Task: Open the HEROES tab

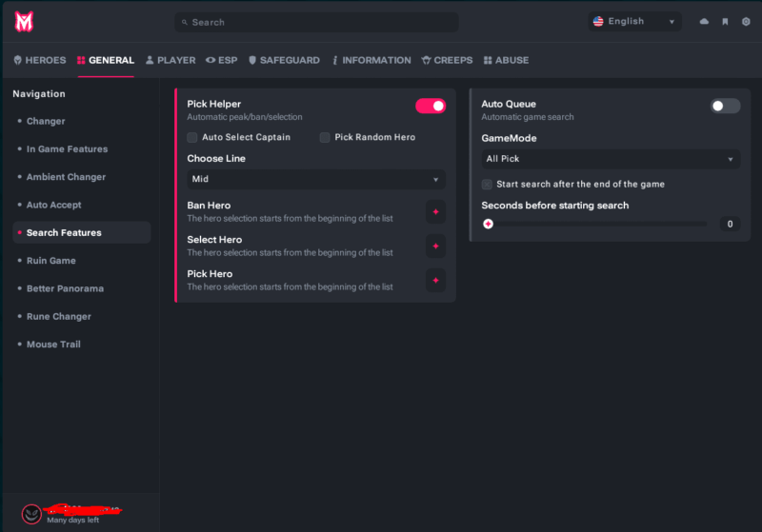Action: click(x=40, y=60)
